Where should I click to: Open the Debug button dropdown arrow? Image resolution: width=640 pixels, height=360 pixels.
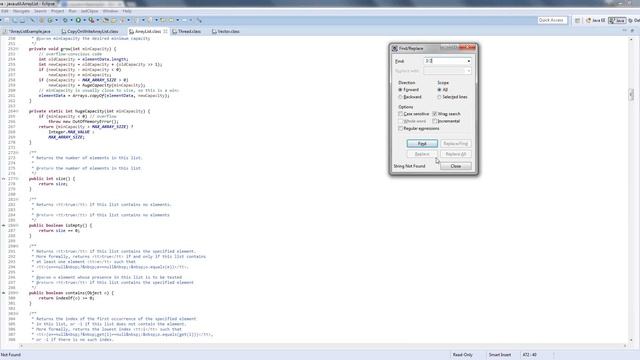(x=71, y=20)
